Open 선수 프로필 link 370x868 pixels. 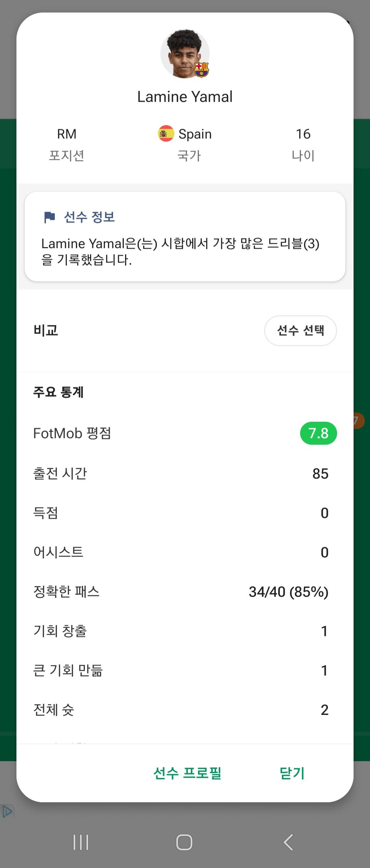187,773
